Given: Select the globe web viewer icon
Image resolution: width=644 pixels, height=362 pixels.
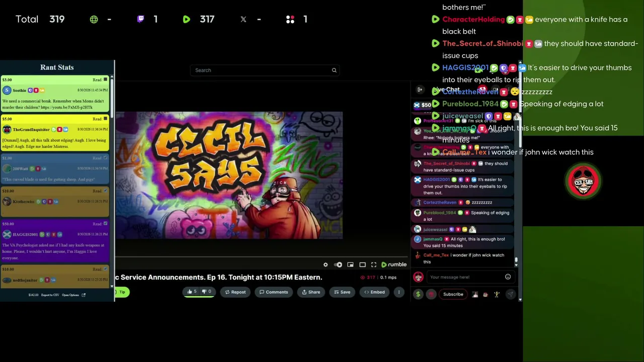Looking at the screenshot, I should click(x=94, y=19).
